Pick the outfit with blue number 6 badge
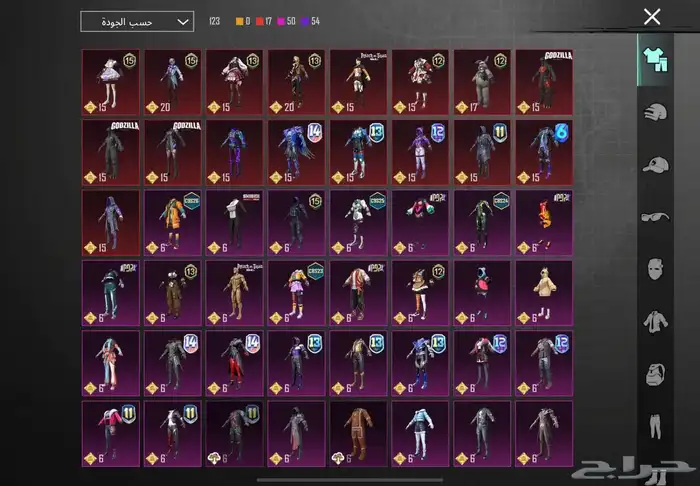This screenshot has width=700, height=486. [544, 152]
